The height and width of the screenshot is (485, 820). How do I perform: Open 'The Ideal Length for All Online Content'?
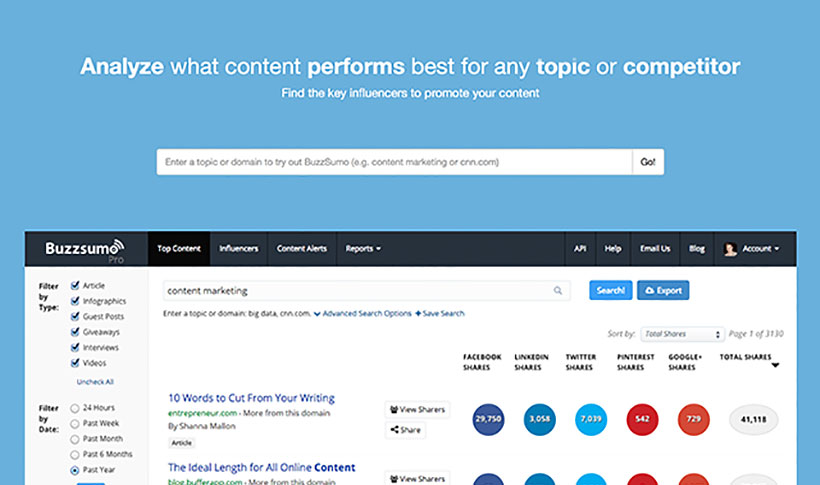click(x=261, y=468)
